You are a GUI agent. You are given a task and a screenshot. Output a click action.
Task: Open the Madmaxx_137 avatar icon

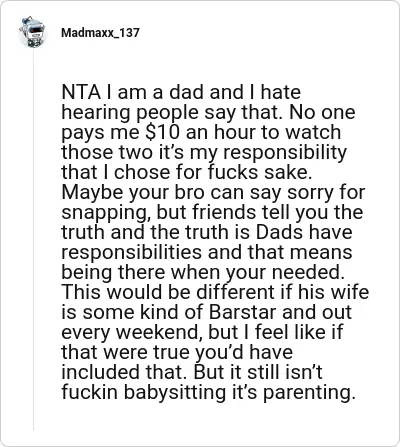point(32,32)
